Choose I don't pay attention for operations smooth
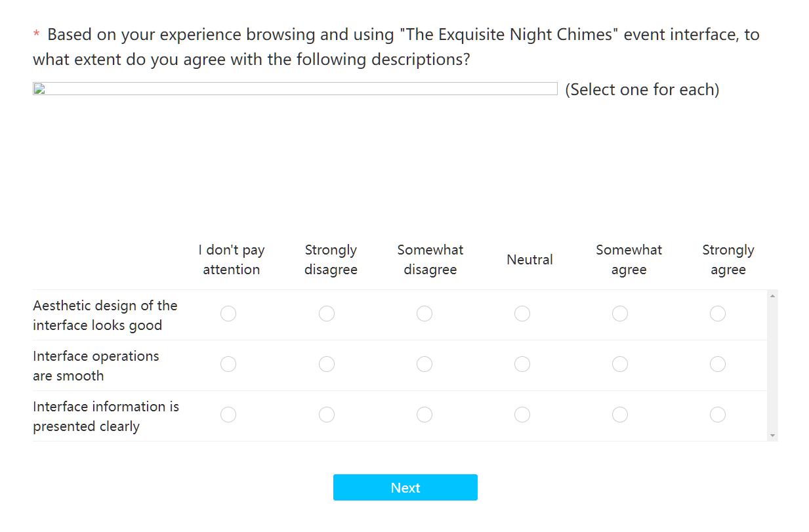 pyautogui.click(x=228, y=364)
